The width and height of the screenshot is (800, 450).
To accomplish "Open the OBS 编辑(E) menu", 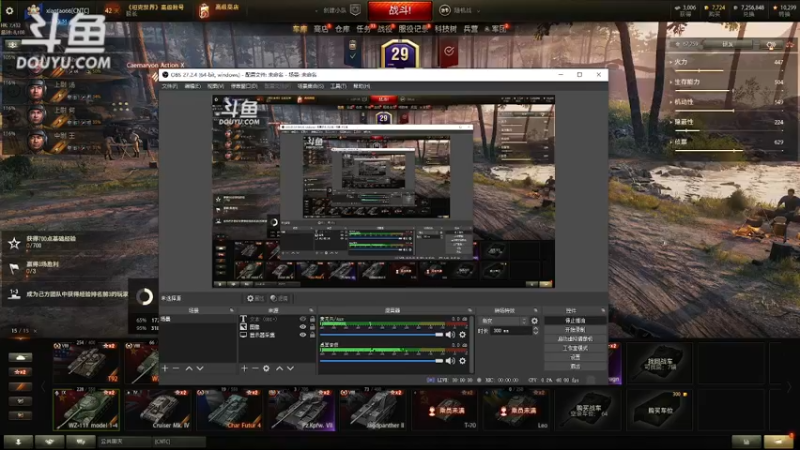I will pyautogui.click(x=192, y=86).
